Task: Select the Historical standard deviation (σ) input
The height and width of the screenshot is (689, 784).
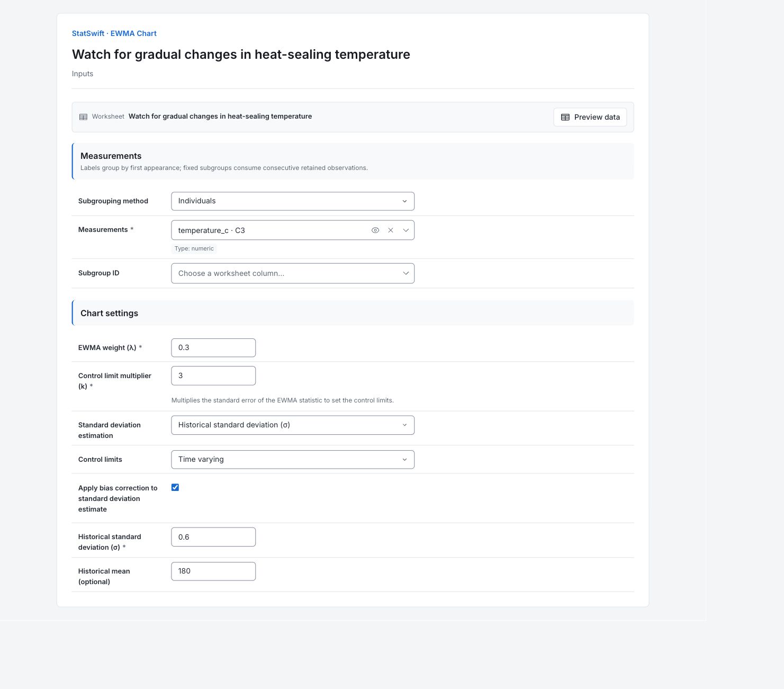Action: coord(213,537)
